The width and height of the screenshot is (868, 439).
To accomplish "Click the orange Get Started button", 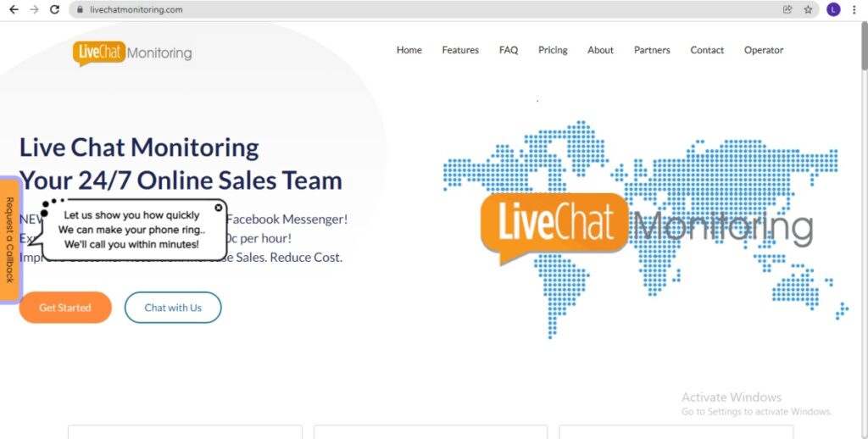I will tap(65, 308).
